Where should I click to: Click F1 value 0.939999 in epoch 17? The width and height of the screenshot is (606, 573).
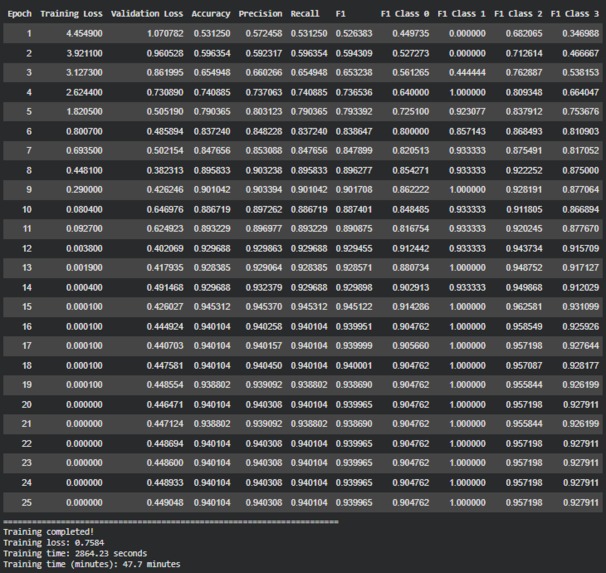354,346
